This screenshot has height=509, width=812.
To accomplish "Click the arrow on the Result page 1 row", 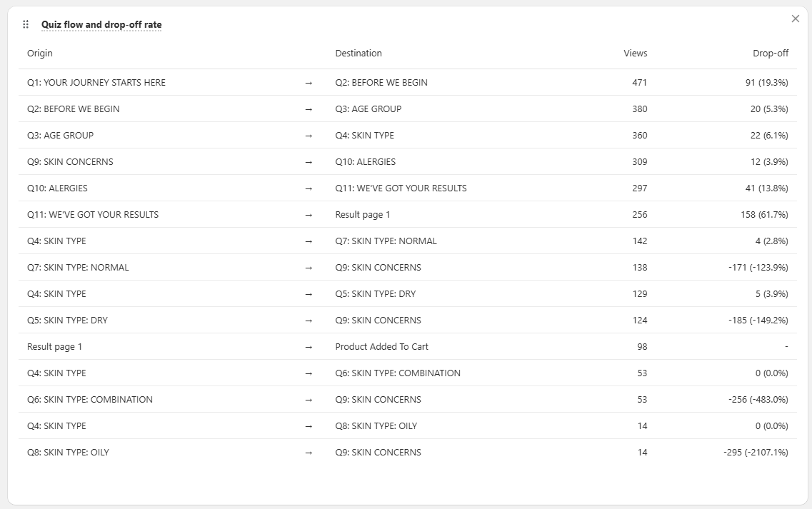I will (309, 346).
